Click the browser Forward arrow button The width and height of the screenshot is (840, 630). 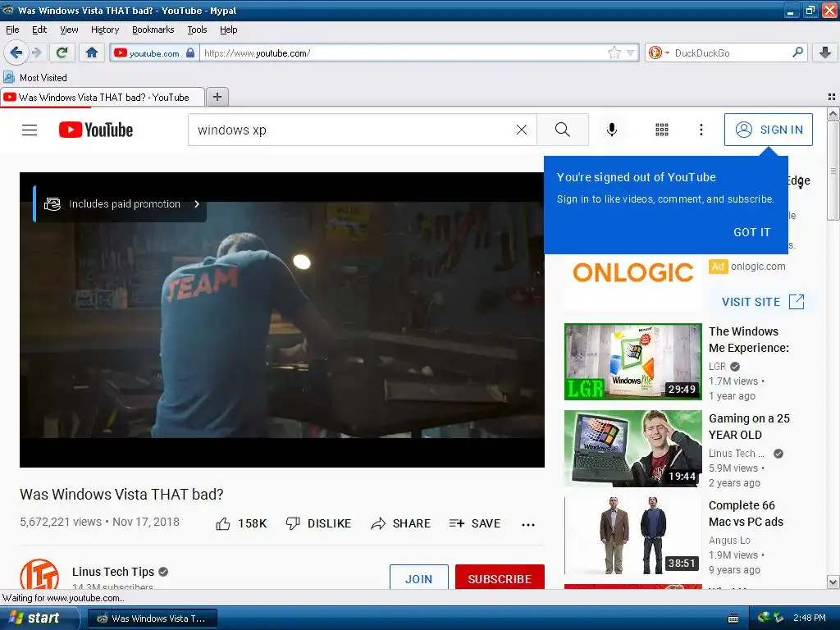[36, 52]
